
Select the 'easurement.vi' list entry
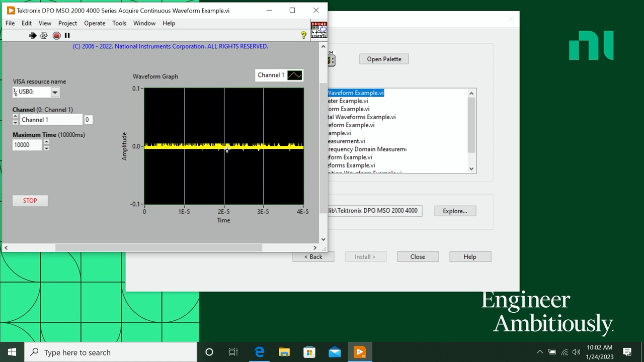pos(346,141)
